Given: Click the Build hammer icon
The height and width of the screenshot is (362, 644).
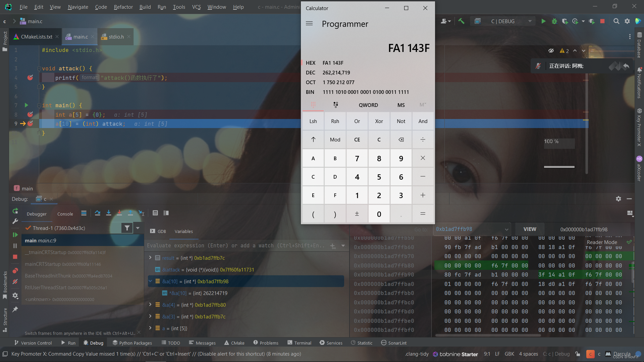Looking at the screenshot, I should click(x=462, y=21).
